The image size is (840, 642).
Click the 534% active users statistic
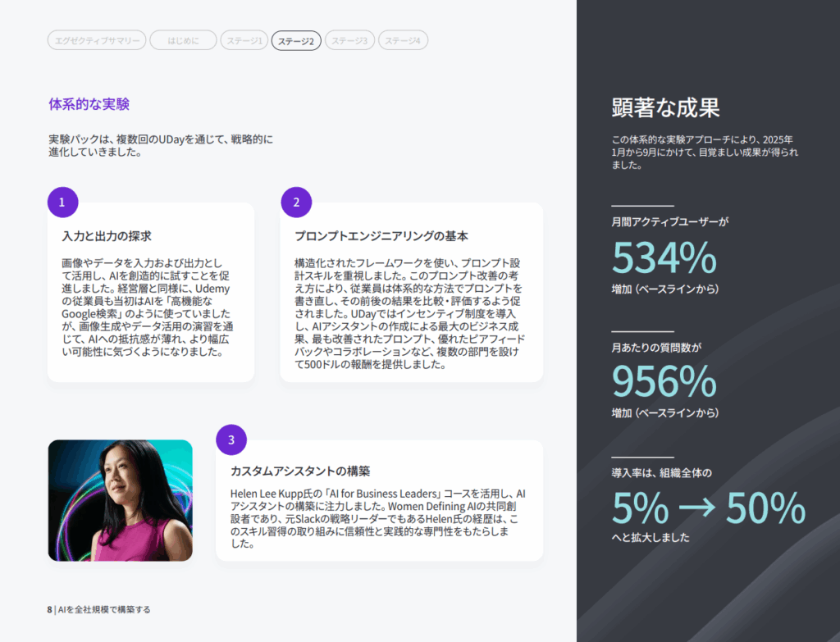pyautogui.click(x=664, y=257)
